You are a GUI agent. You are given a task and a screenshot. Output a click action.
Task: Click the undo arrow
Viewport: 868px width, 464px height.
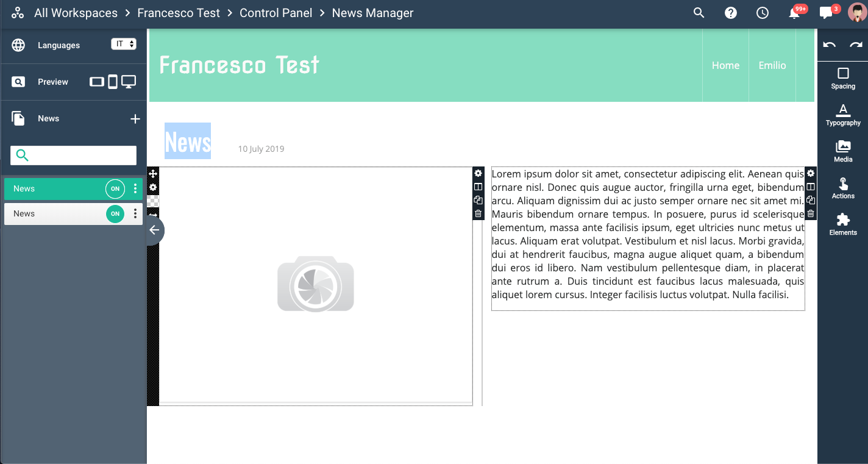click(x=830, y=45)
